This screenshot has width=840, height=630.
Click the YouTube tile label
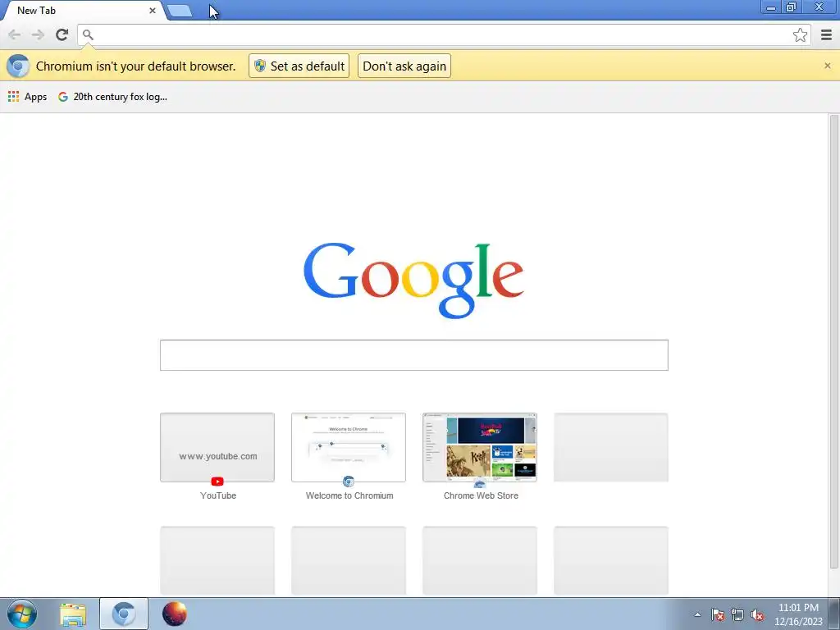pos(218,495)
